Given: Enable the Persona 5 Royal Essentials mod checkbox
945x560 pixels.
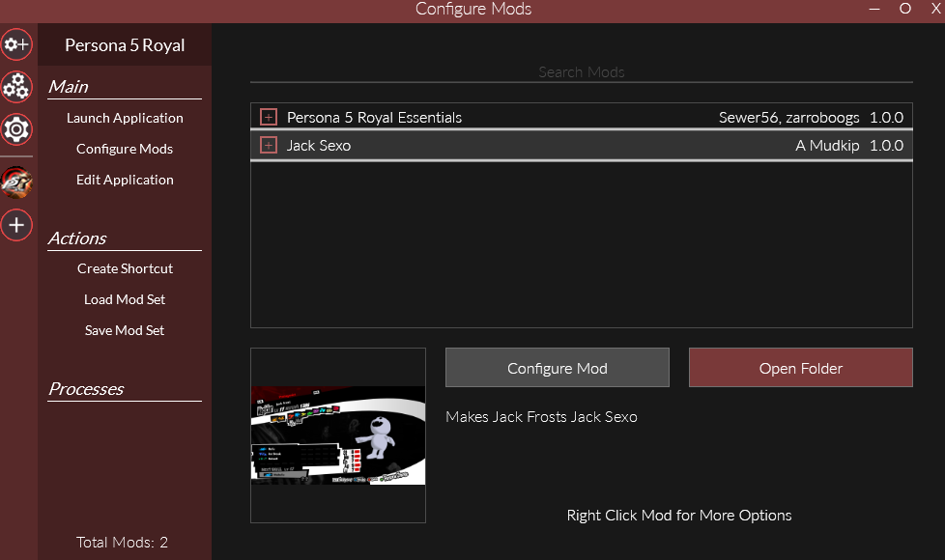Looking at the screenshot, I should coord(269,118).
